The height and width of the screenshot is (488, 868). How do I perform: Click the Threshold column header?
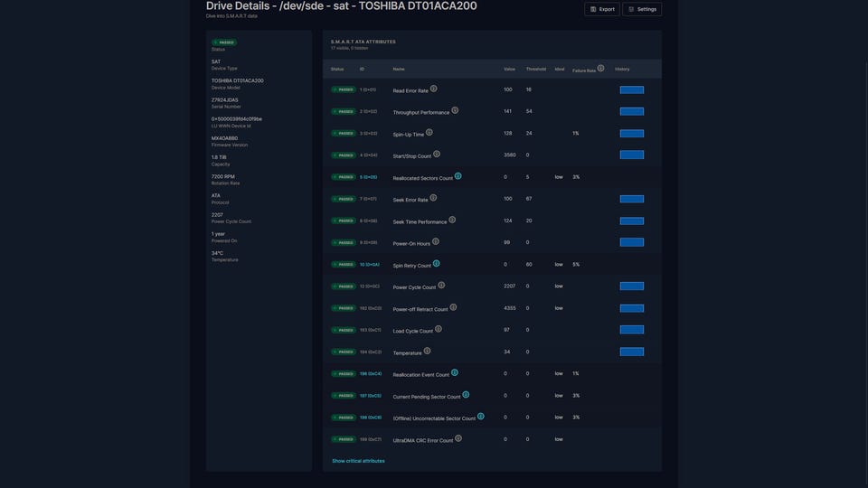(x=536, y=70)
